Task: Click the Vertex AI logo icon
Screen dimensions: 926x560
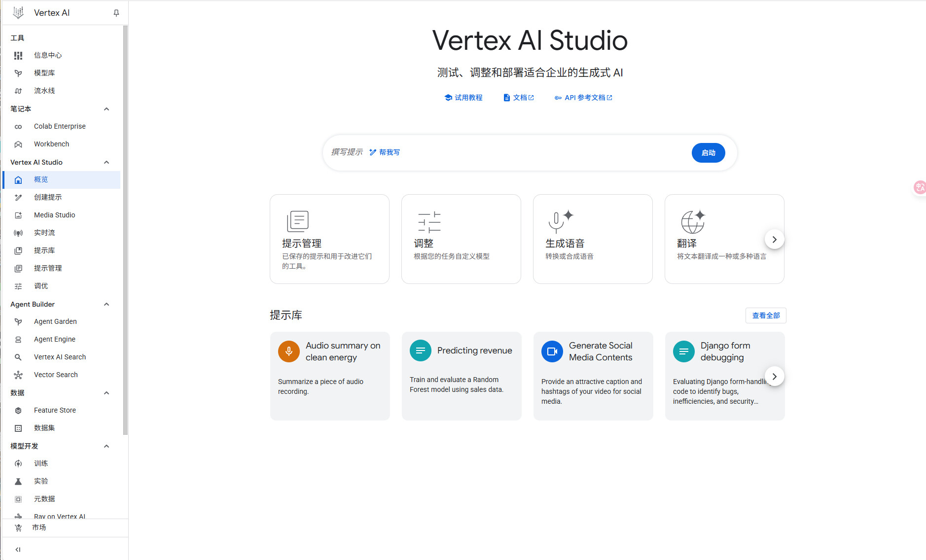Action: (18, 13)
